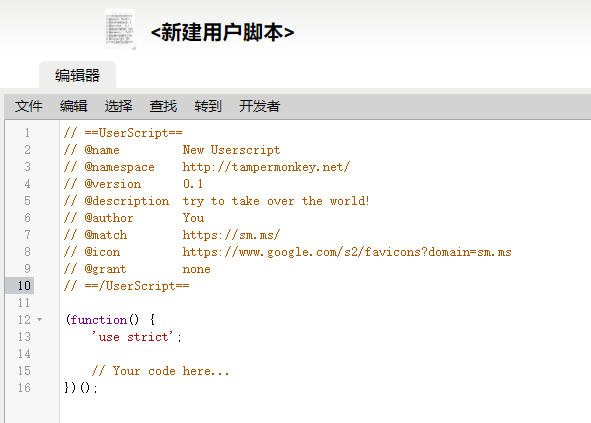
Task: Click the @namespace tampermonkey.net URL text
Action: [266, 167]
